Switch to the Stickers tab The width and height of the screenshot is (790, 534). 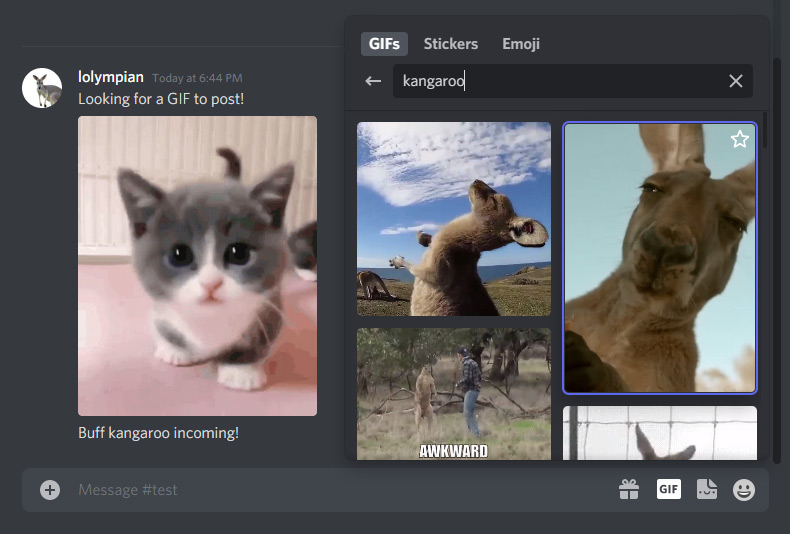[x=450, y=44]
